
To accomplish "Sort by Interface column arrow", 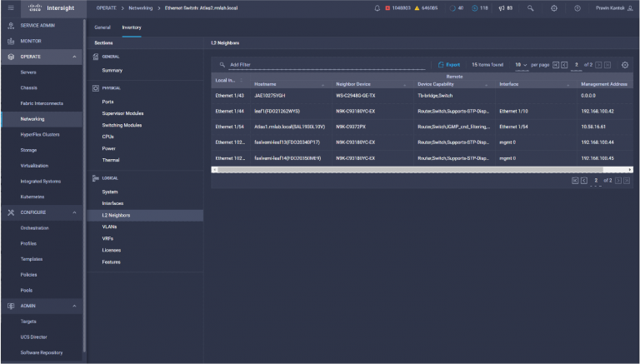I will tap(568, 84).
